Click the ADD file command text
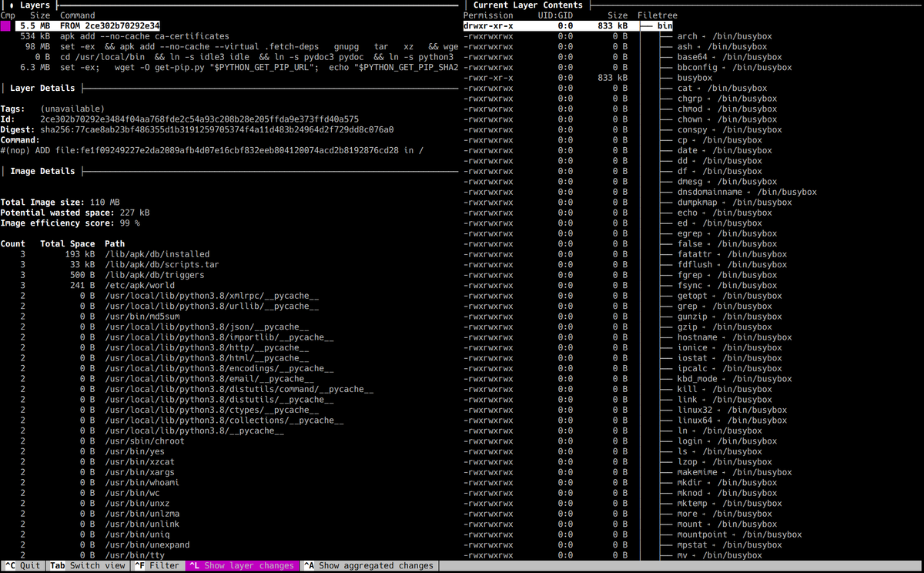The width and height of the screenshot is (924, 573). coord(212,150)
